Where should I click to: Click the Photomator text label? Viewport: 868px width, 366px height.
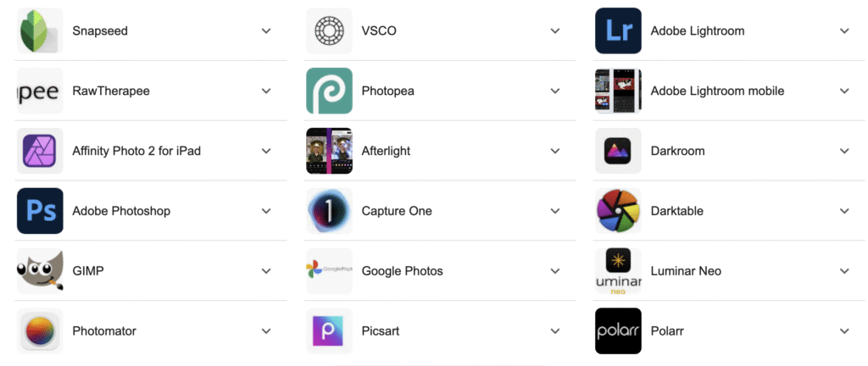pos(104,331)
